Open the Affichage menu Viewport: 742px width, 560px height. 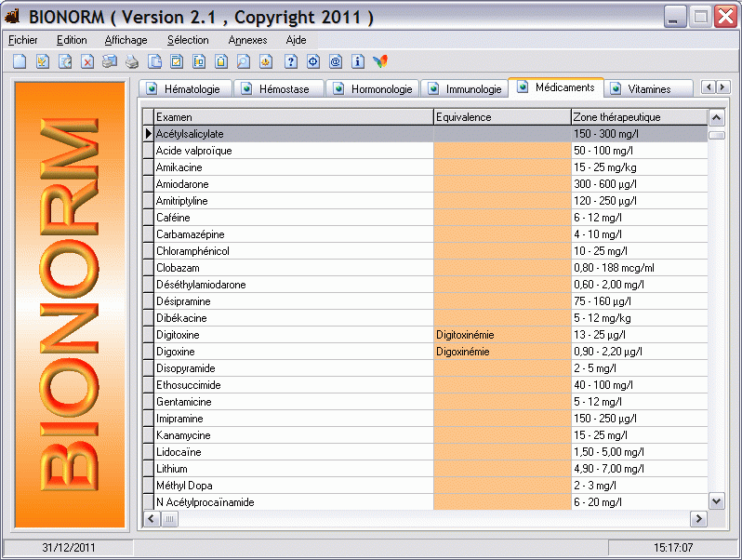click(126, 40)
